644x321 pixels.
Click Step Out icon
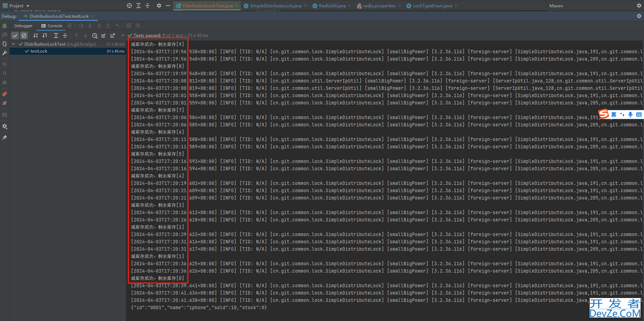pos(108,26)
